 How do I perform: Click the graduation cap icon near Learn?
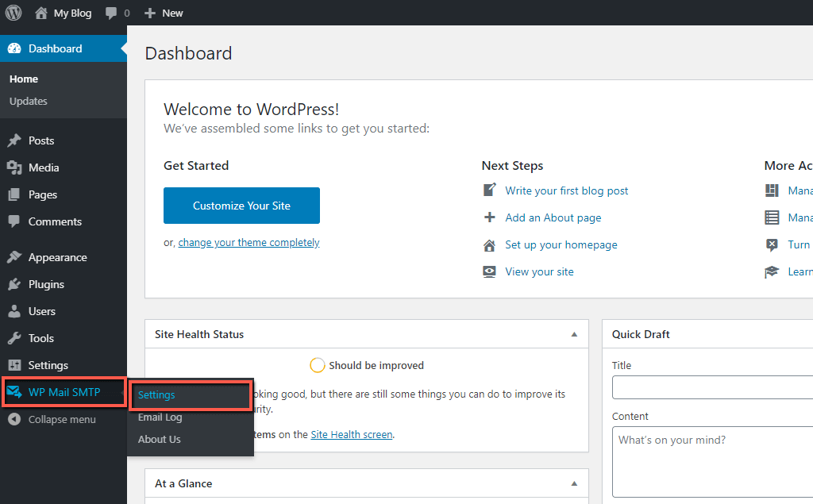pos(772,271)
